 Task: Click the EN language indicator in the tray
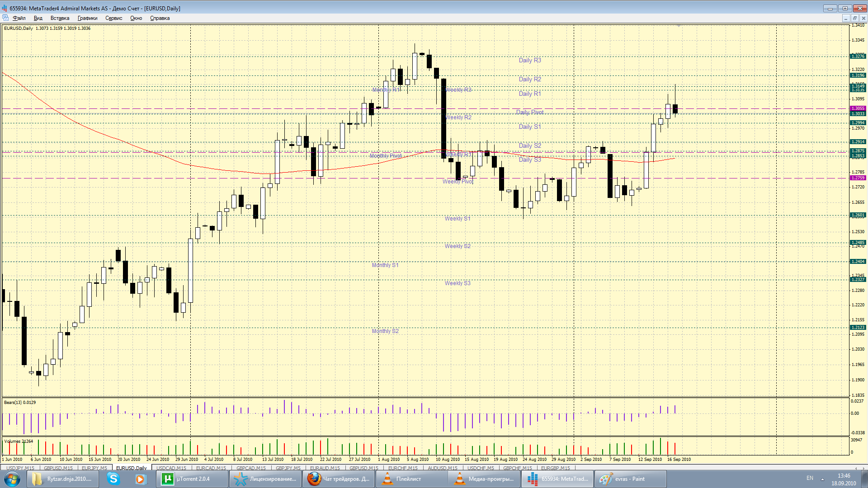click(x=810, y=478)
